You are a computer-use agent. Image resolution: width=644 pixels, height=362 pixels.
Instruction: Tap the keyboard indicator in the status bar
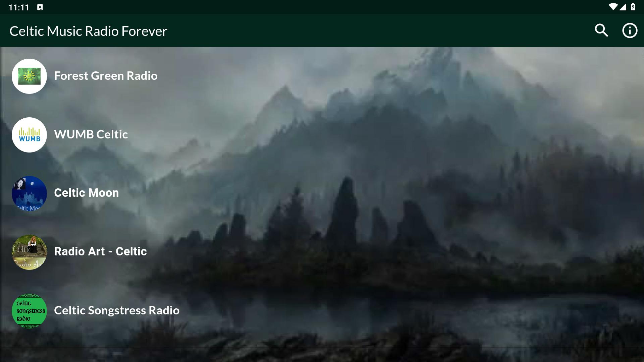point(40,7)
